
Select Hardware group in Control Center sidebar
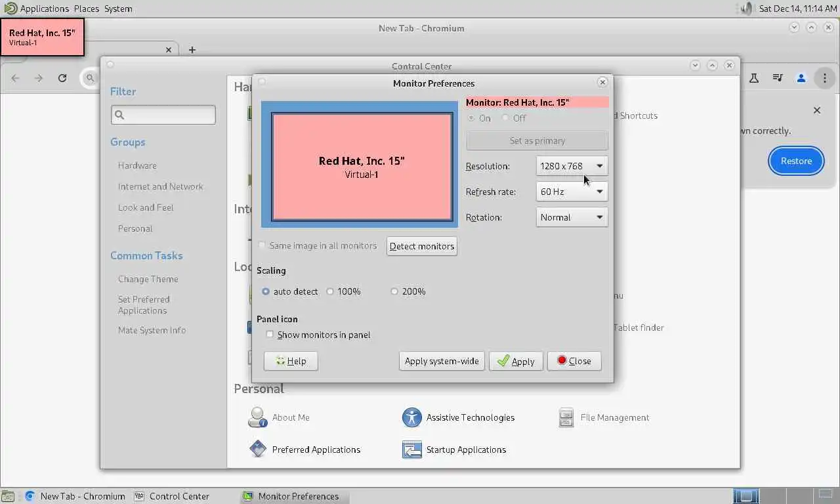click(x=137, y=165)
